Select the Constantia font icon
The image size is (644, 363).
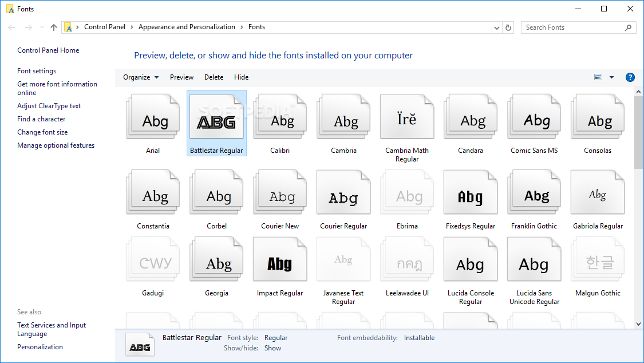click(x=153, y=192)
